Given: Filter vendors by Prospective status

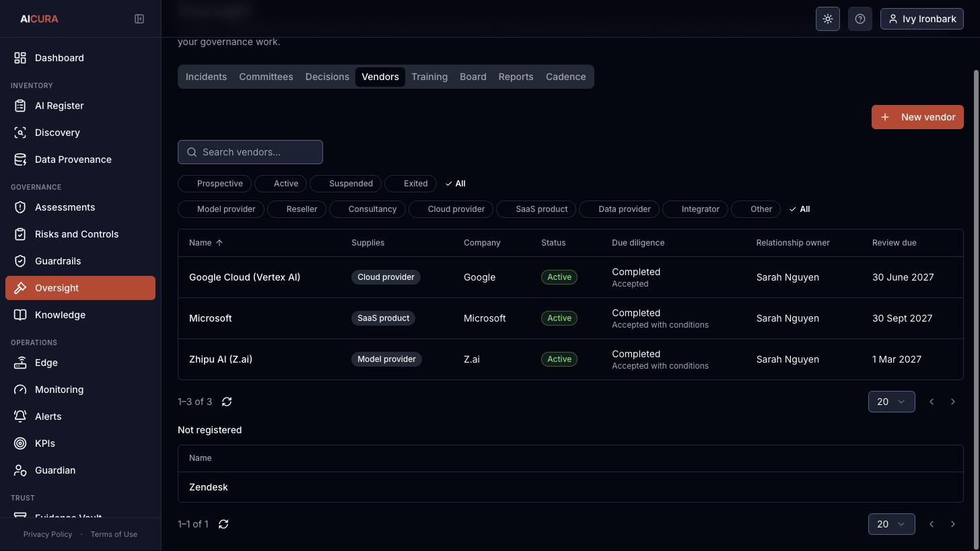Looking at the screenshot, I should 215,184.
